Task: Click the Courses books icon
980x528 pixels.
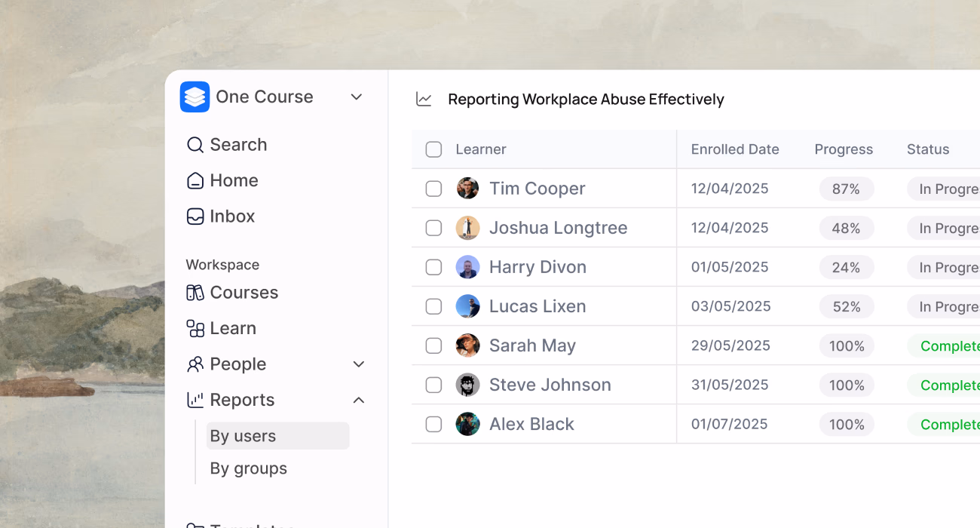Action: point(194,293)
